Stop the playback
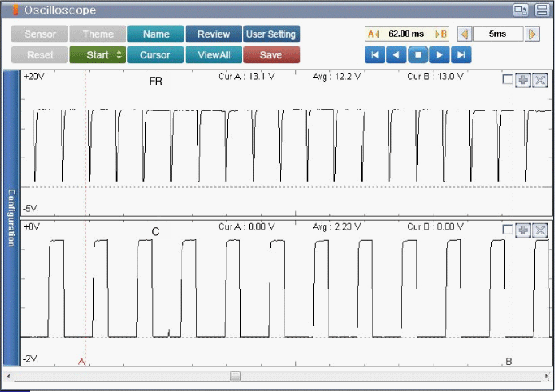Image resolution: width=555 pixels, height=392 pixels. pos(418,55)
